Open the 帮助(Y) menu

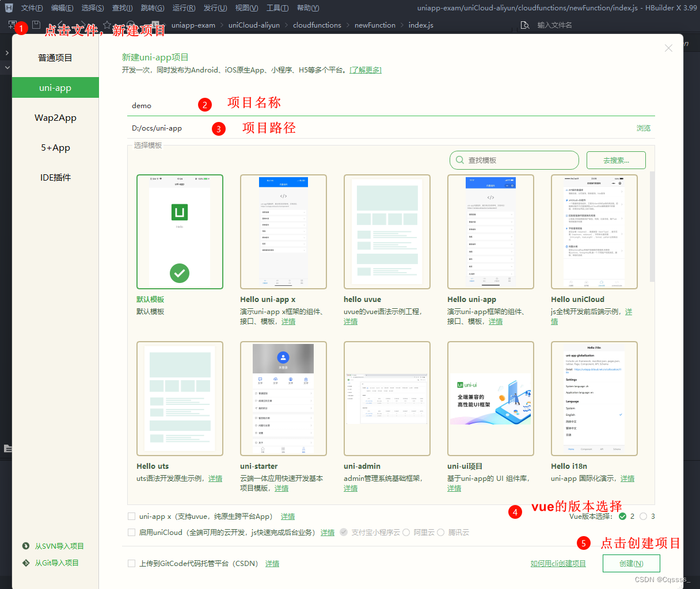(308, 8)
